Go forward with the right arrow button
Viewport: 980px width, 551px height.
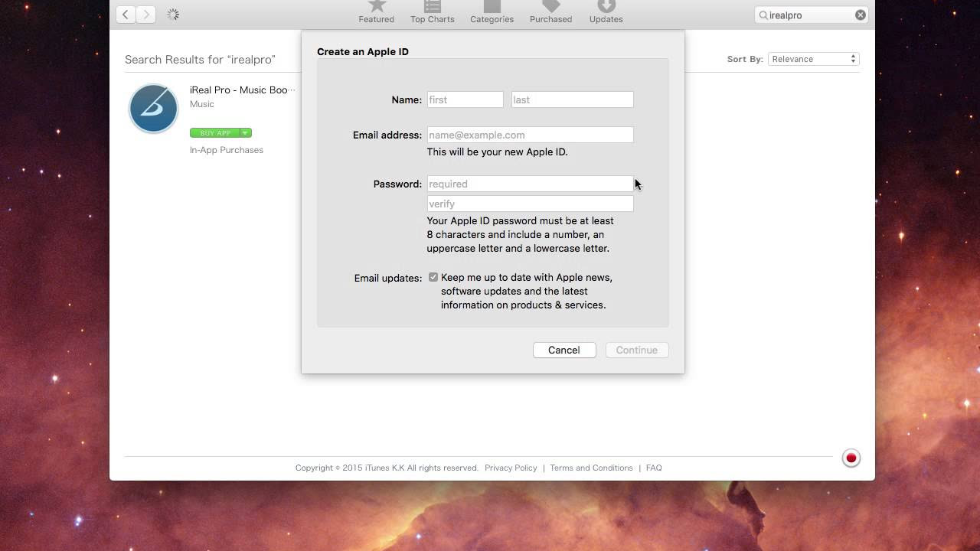(146, 15)
